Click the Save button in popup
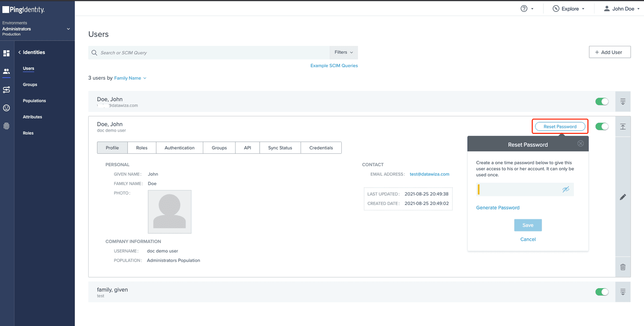The width and height of the screenshot is (644, 326). 528,225
